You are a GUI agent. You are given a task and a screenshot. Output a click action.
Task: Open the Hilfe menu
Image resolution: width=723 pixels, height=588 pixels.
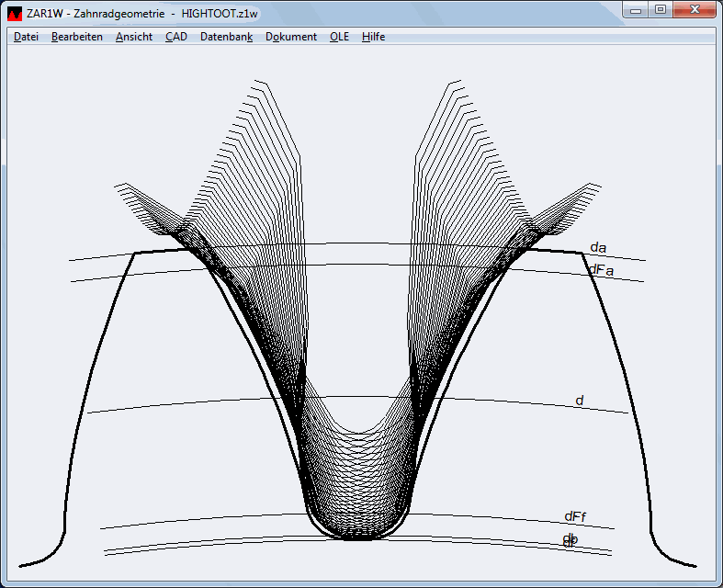373,37
